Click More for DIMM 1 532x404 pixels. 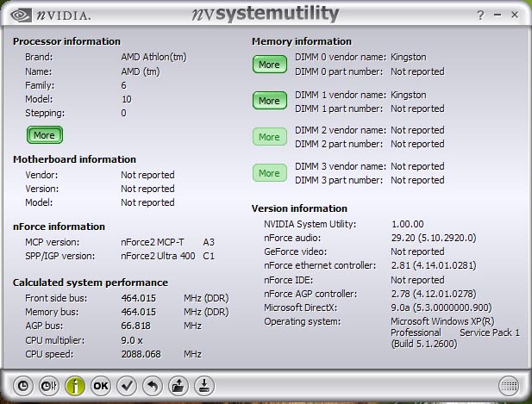tap(270, 101)
